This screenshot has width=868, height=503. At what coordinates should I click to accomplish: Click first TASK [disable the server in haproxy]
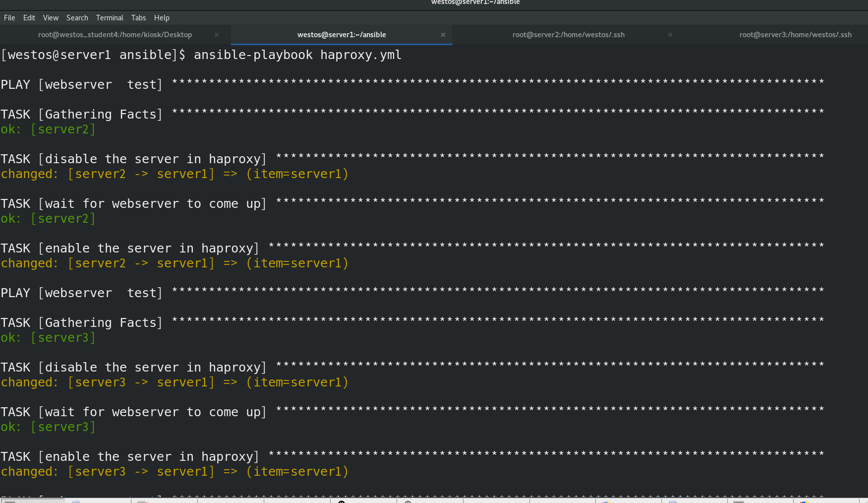412,159
